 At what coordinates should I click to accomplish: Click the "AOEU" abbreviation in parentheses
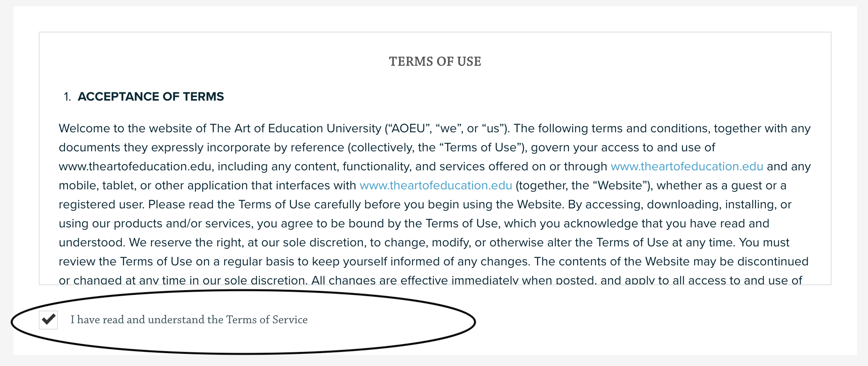pos(409,128)
